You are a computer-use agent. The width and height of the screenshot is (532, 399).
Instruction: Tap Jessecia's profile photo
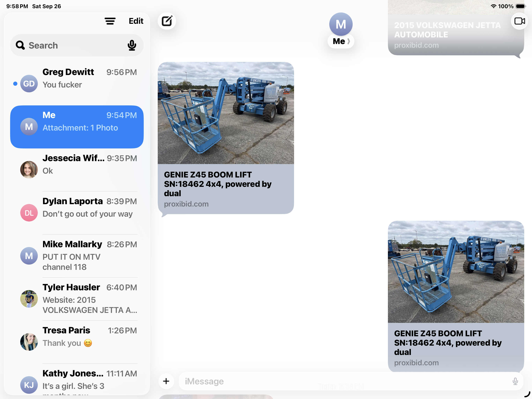[29, 170]
